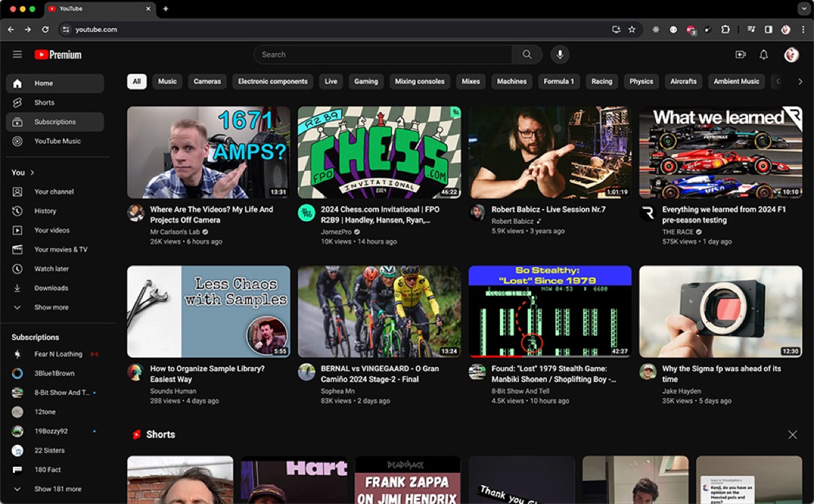Screen dimensions: 814x504
Task: Open title 'Why the Sigma fp was ahead'
Action: tap(721, 374)
